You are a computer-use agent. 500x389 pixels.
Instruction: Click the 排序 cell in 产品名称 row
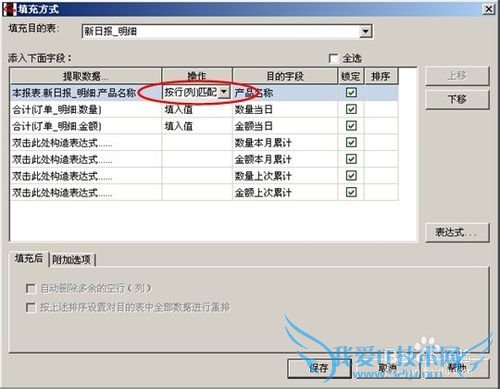(x=381, y=92)
